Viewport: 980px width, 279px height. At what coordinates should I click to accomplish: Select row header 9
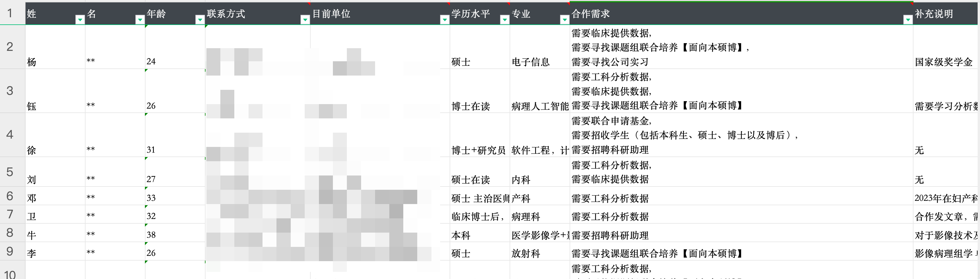[12, 251]
